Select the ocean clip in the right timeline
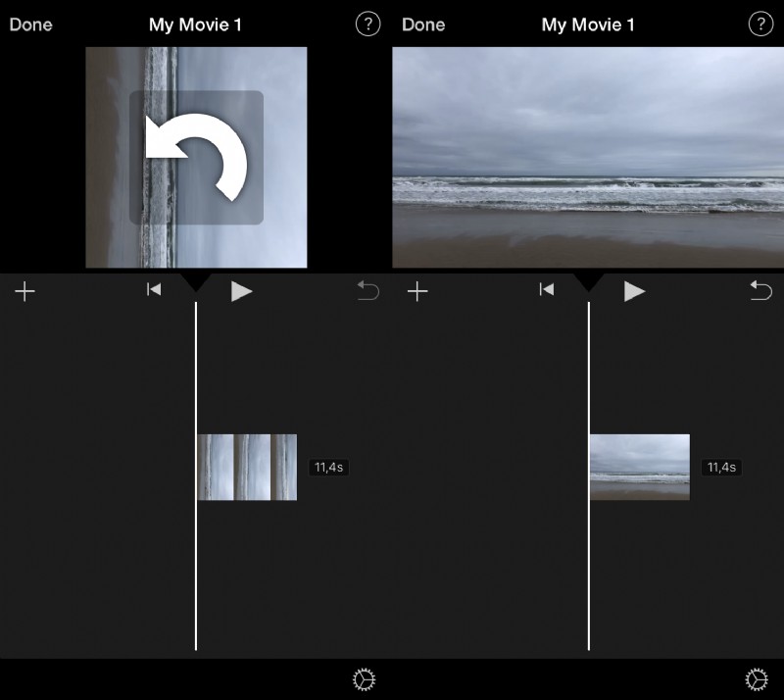Image resolution: width=784 pixels, height=700 pixels. 640,468
